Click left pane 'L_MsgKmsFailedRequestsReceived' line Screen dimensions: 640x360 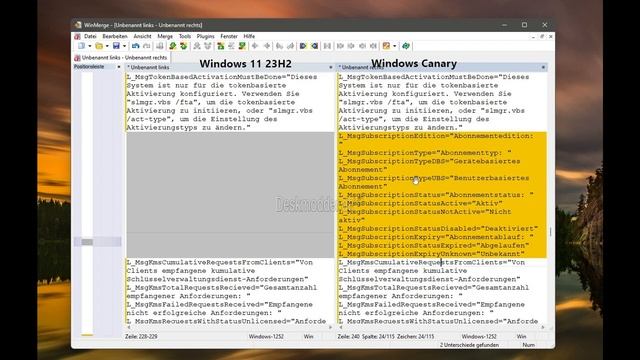click(x=220, y=304)
